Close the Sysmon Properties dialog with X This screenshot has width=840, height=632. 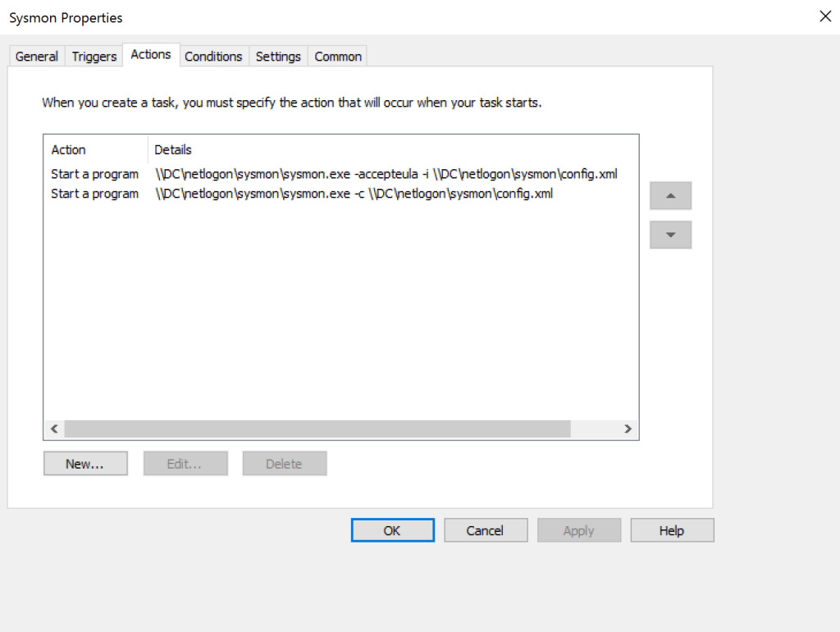coord(825,16)
